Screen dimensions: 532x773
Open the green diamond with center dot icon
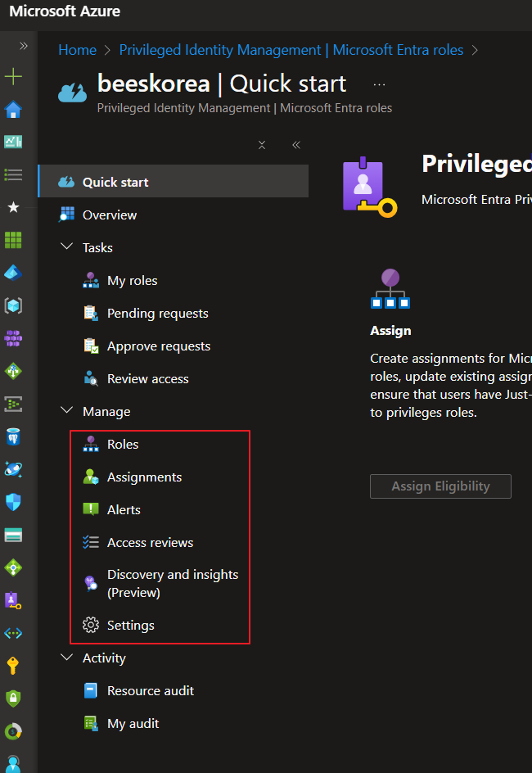pos(13,567)
